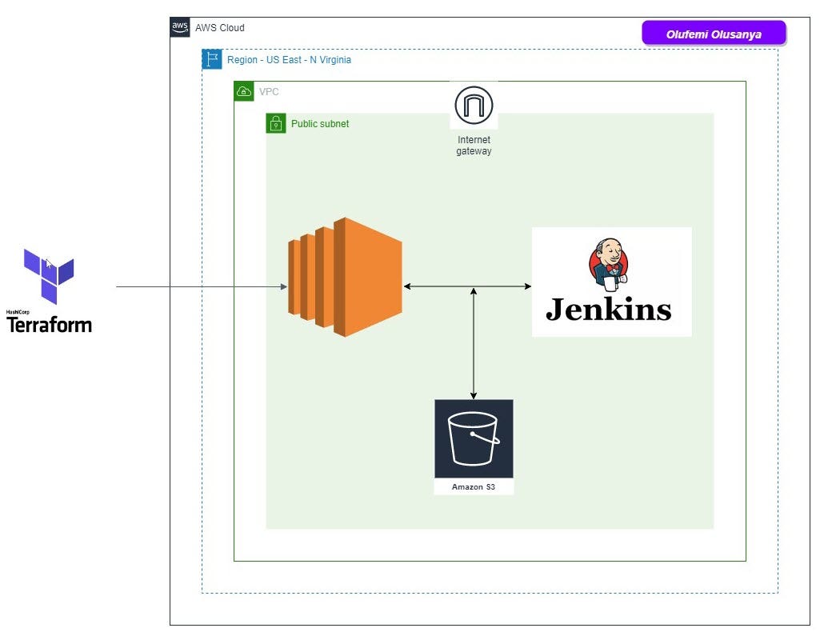Click the Internet gateway icon

pyautogui.click(x=474, y=104)
